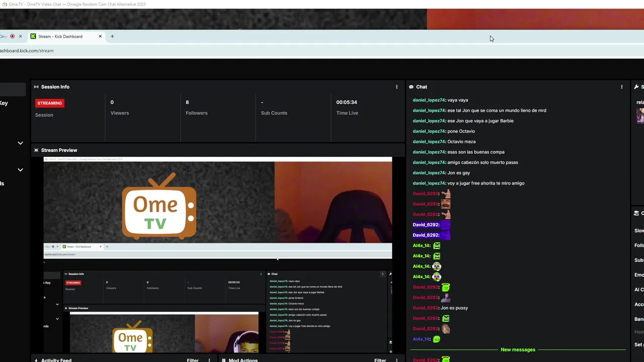Close the Stream - Kick Dashboard tab

(x=100, y=36)
